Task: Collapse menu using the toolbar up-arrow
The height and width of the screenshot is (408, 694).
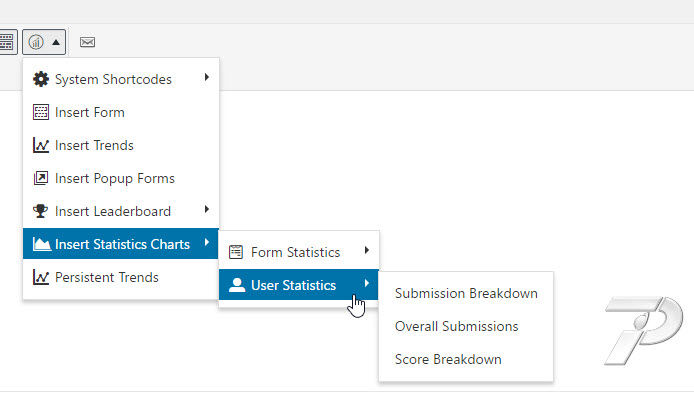Action: pyautogui.click(x=56, y=42)
